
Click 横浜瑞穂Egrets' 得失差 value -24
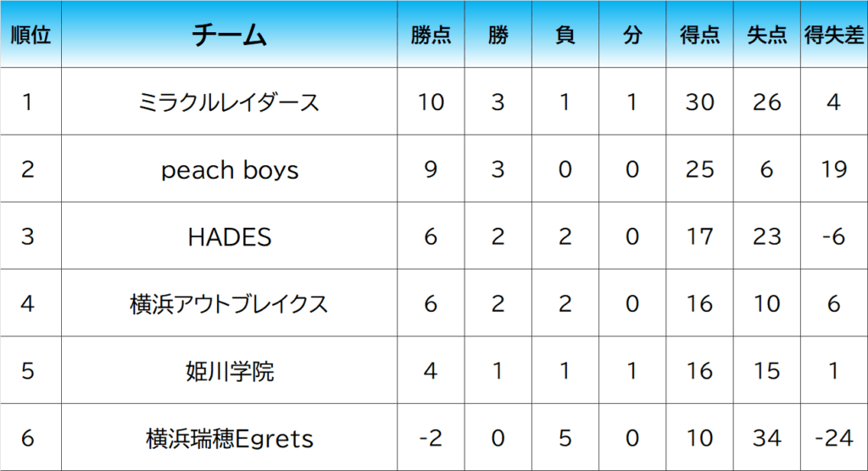click(833, 438)
